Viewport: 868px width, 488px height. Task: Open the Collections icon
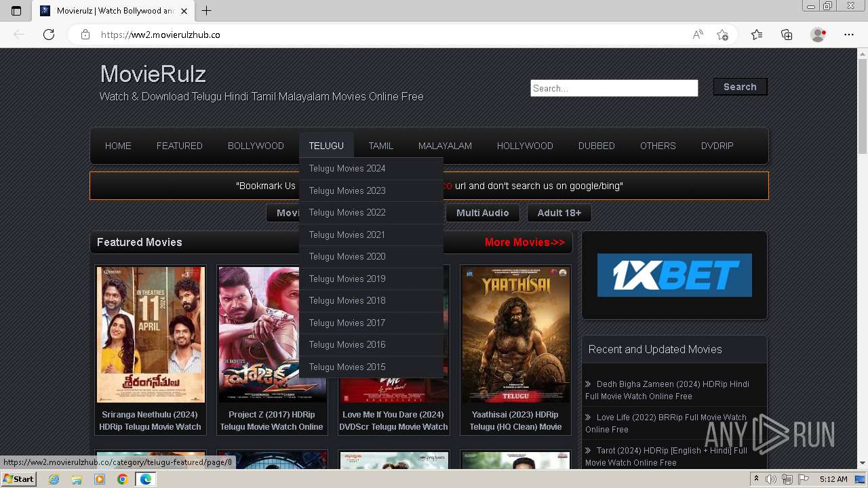[787, 35]
